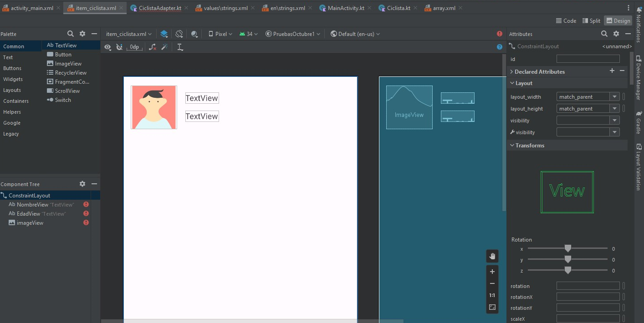Toggle view options eye icon
644x323 pixels.
(107, 47)
